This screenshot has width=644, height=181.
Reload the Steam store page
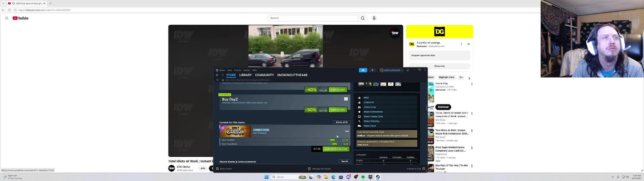[x=217, y=80]
